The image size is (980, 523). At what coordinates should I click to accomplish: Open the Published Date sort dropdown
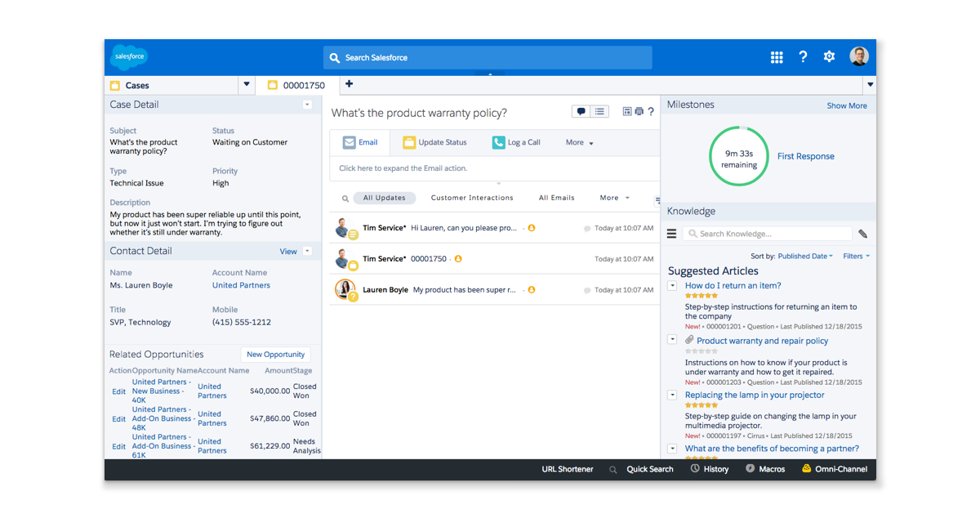[x=804, y=256]
